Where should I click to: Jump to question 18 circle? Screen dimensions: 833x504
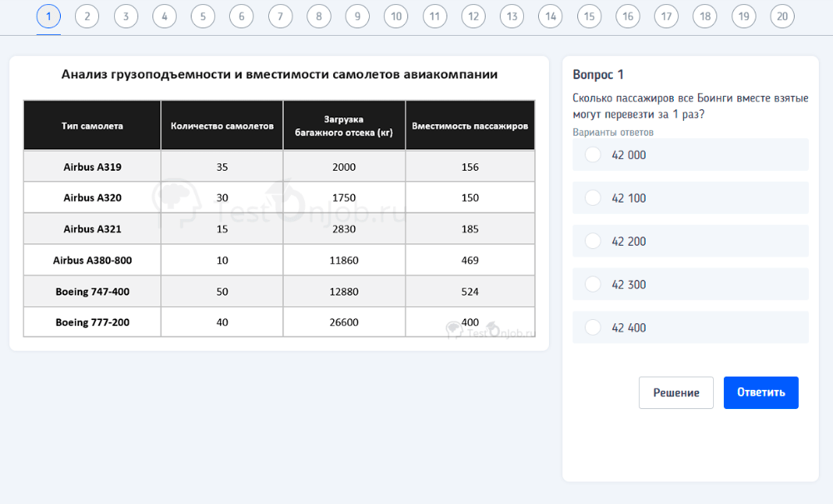[705, 16]
